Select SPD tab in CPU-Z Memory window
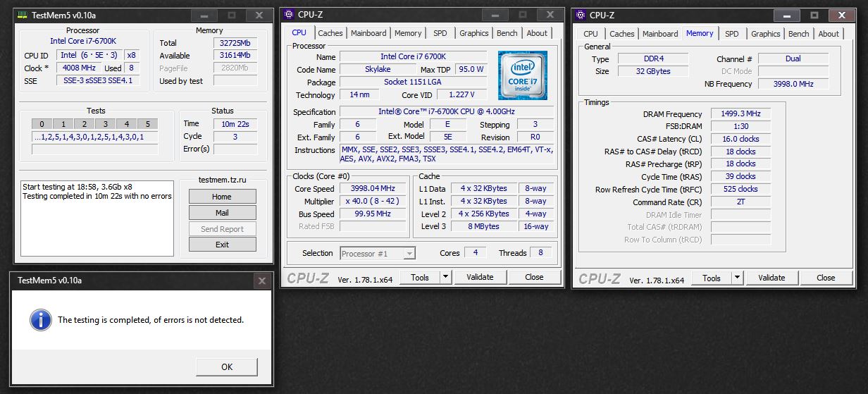 tap(732, 34)
